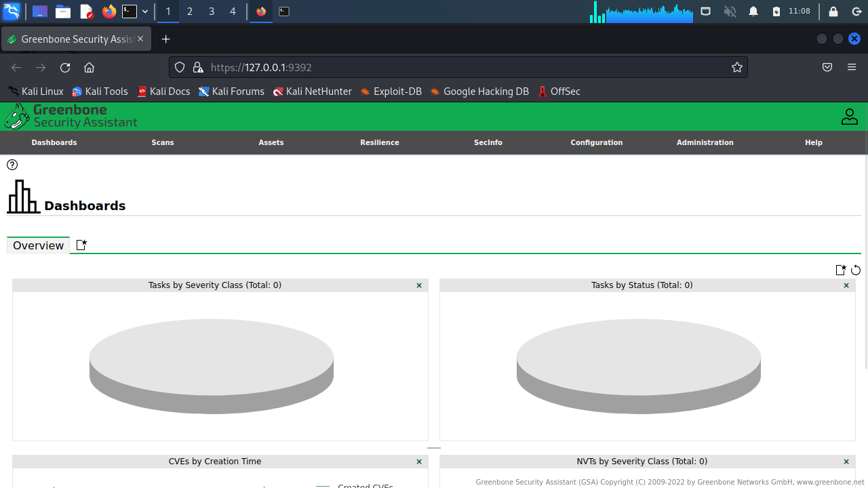Open the file manager panel icon

(63, 12)
